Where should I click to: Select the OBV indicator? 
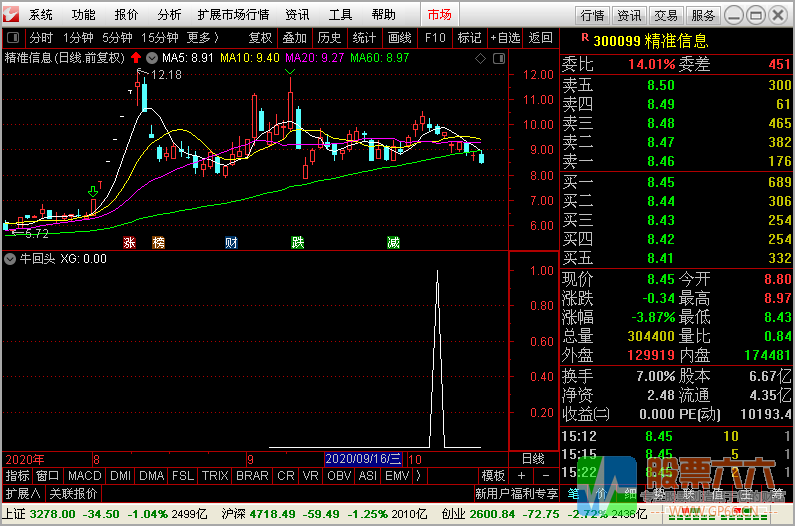click(339, 476)
